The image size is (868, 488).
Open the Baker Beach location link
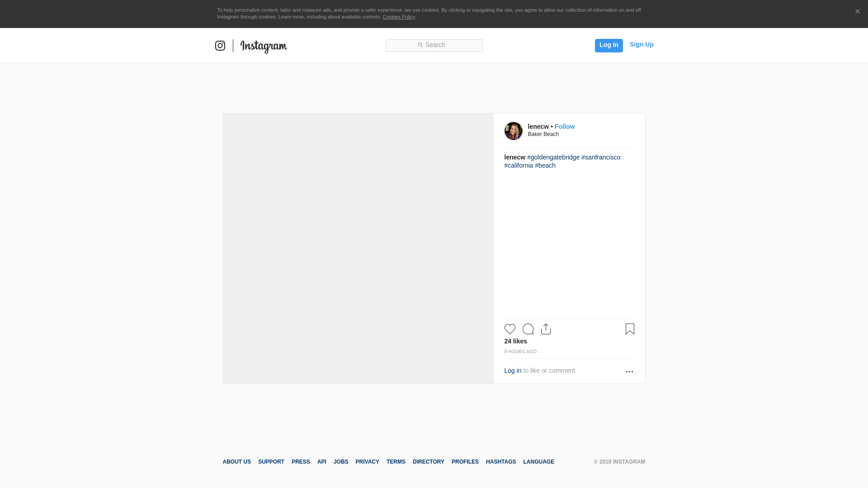(x=543, y=134)
